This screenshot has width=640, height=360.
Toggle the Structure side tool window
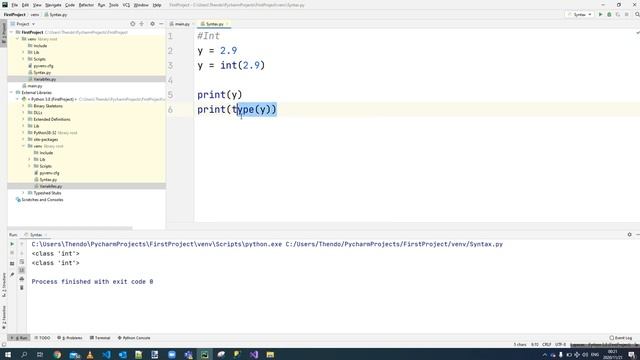4,285
